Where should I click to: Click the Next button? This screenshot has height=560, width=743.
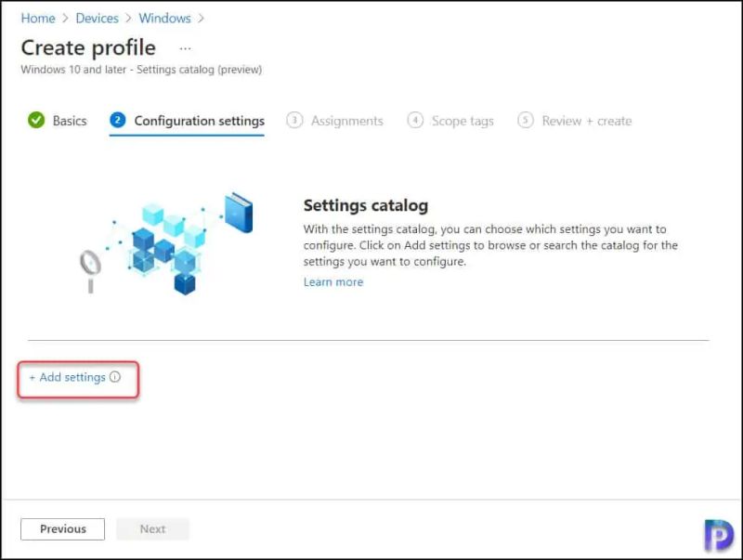tap(152, 528)
